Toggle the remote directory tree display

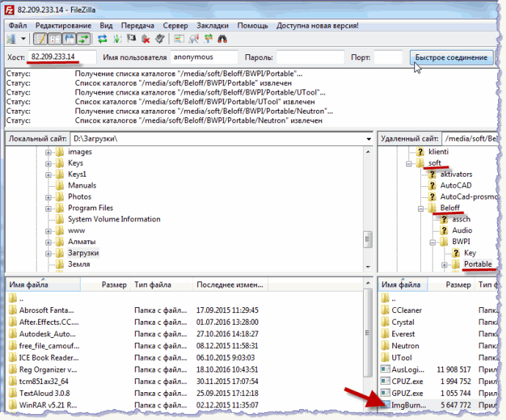[70, 39]
